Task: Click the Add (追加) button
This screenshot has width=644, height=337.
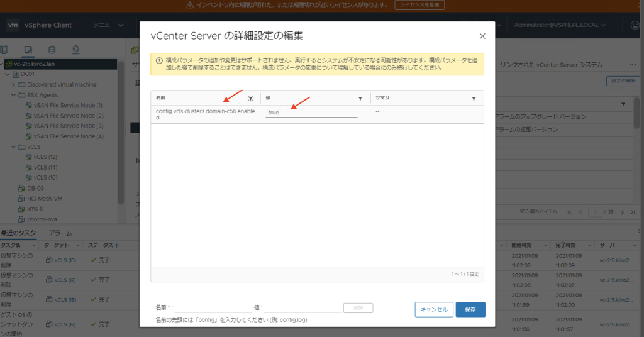Action: coord(358,308)
